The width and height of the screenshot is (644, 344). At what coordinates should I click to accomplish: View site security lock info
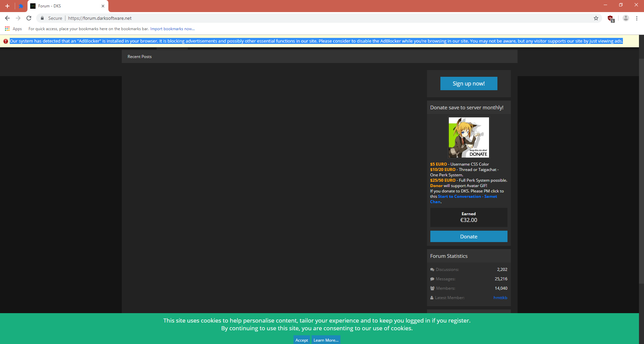tap(42, 18)
